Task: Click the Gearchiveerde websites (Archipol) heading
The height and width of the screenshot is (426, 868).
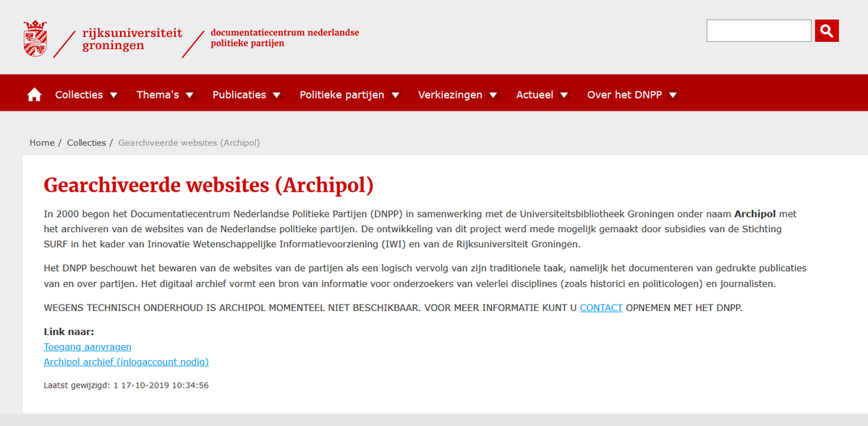Action: click(208, 185)
